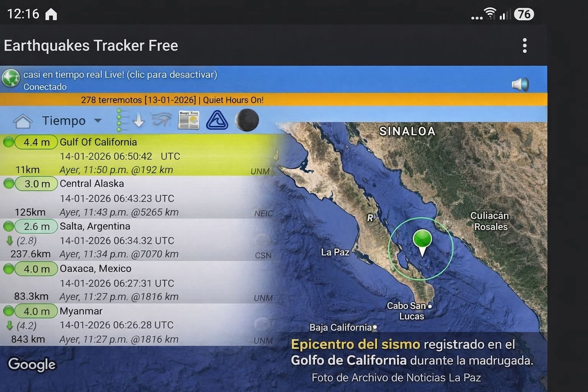The image size is (588, 392).
Task: Click the Eye of Horus filter icon
Action: [162, 120]
